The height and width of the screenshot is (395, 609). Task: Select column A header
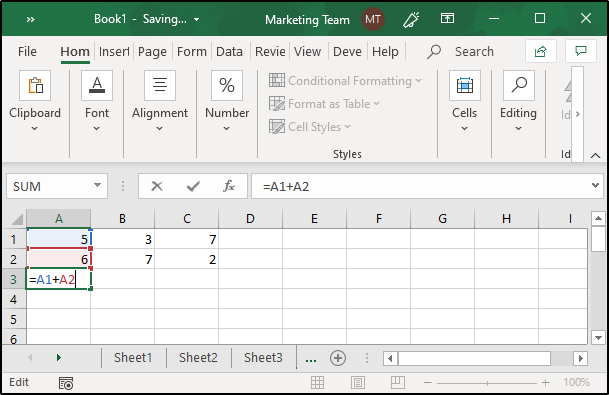point(59,219)
